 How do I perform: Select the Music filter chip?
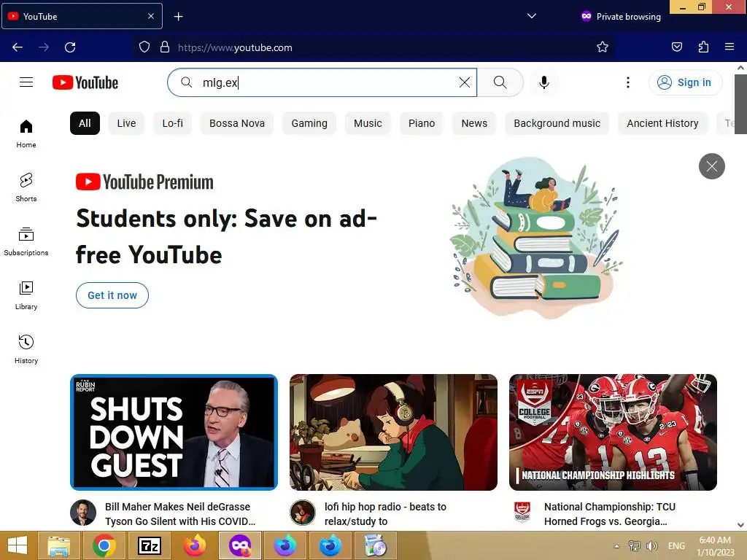(x=368, y=123)
